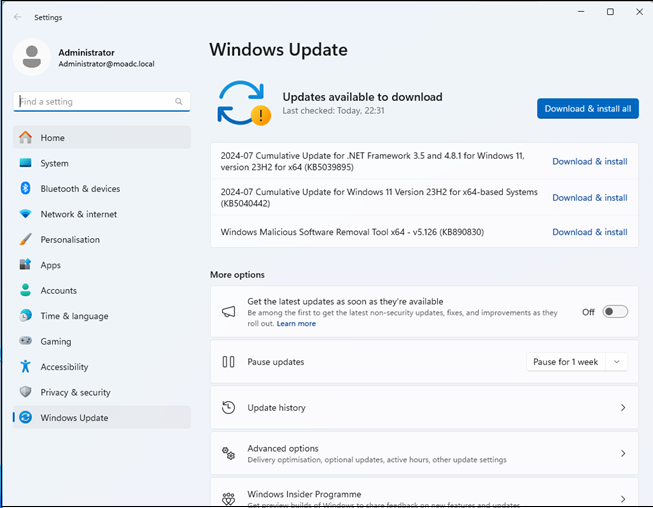Click 'Last checked: Today, 22:31' text
Image resolution: width=653 pixels, height=508 pixels.
(333, 111)
